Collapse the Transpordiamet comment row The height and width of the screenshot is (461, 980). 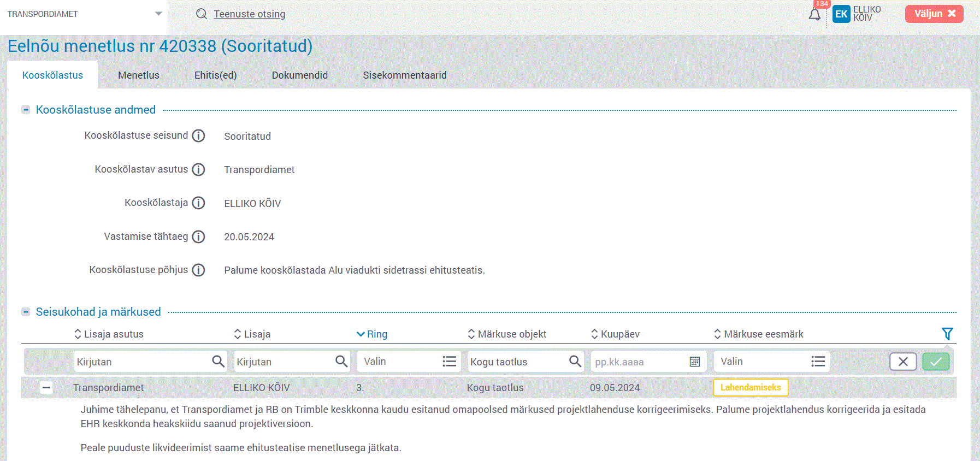46,388
